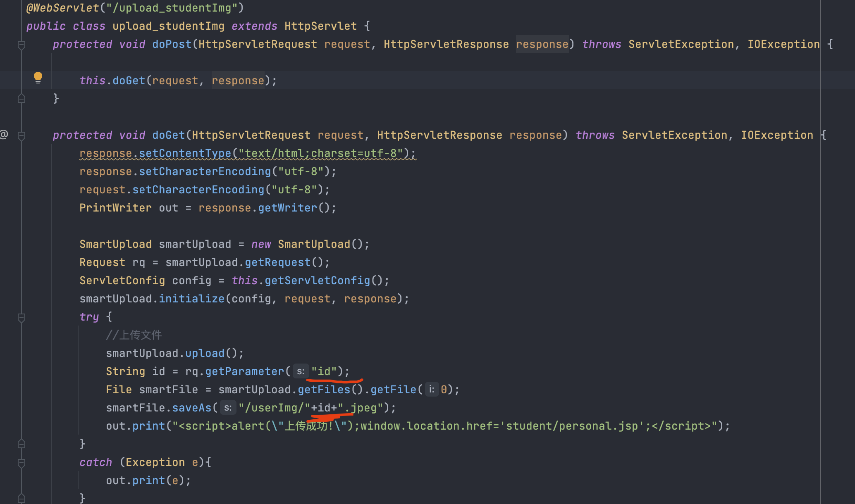Collapse the catch block fold marker
Screen dimensions: 855x504
pyautogui.click(x=21, y=463)
